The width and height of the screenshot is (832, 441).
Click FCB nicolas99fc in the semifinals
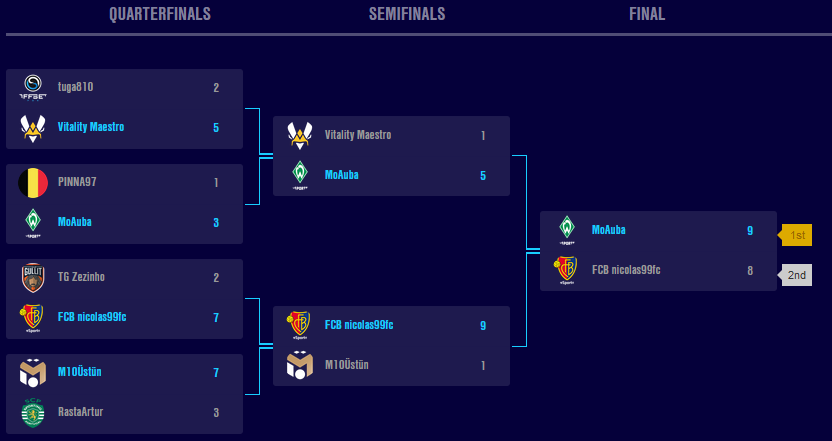click(359, 325)
